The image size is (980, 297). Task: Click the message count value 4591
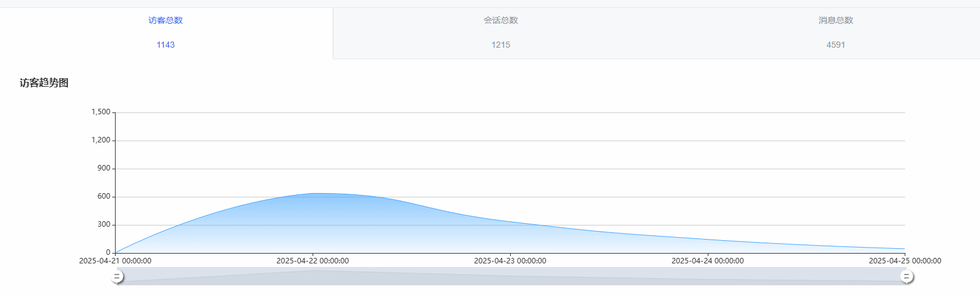tap(836, 45)
